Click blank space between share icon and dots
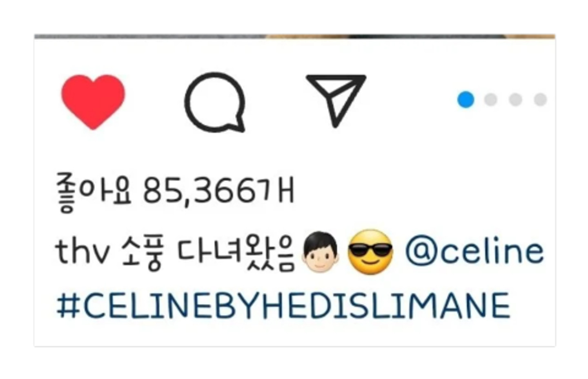This screenshot has width=588, height=379. (412, 100)
